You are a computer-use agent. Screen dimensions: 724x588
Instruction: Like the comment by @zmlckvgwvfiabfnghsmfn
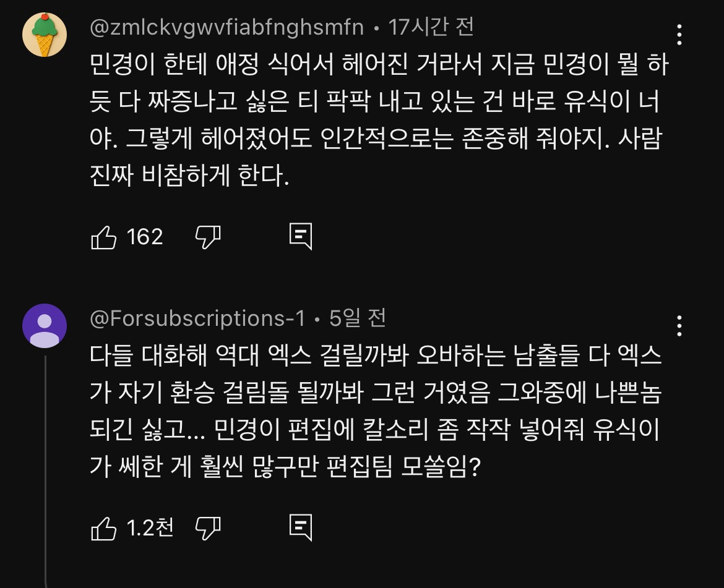pos(104,237)
